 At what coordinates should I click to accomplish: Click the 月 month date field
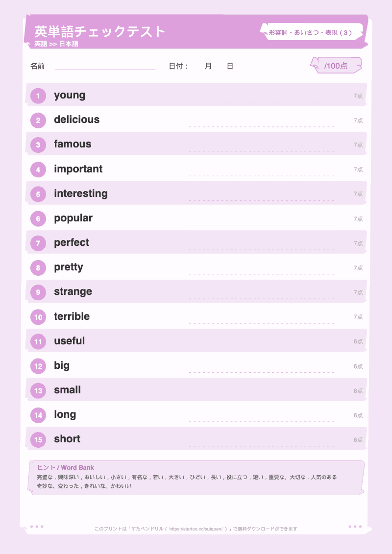pos(208,66)
